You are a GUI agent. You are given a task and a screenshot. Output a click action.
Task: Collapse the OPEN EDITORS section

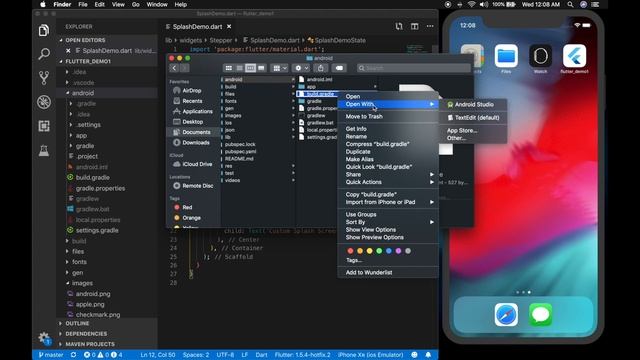(85, 40)
